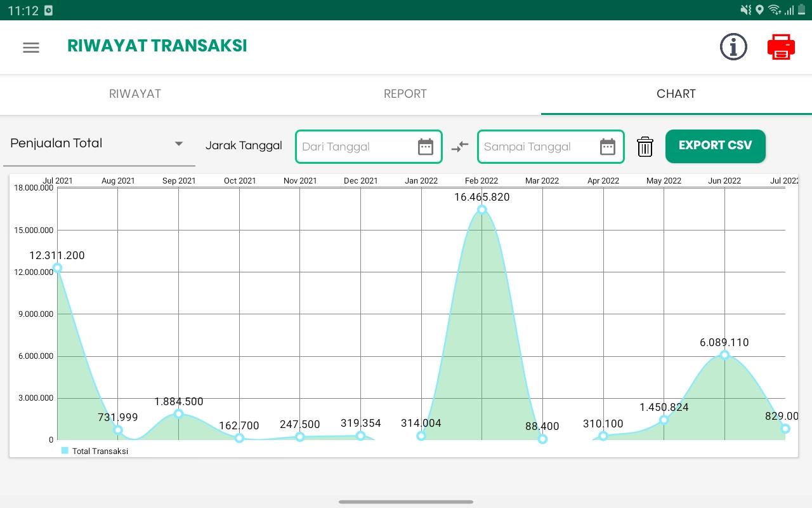Open calendar icon in Dari Tanggal field
This screenshot has height=508, width=812.
[x=426, y=147]
